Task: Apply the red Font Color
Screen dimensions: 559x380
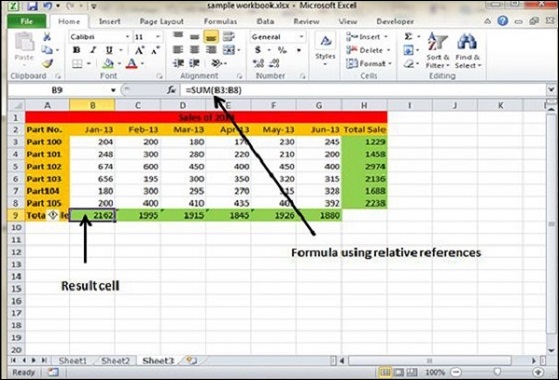Action: click(x=132, y=64)
